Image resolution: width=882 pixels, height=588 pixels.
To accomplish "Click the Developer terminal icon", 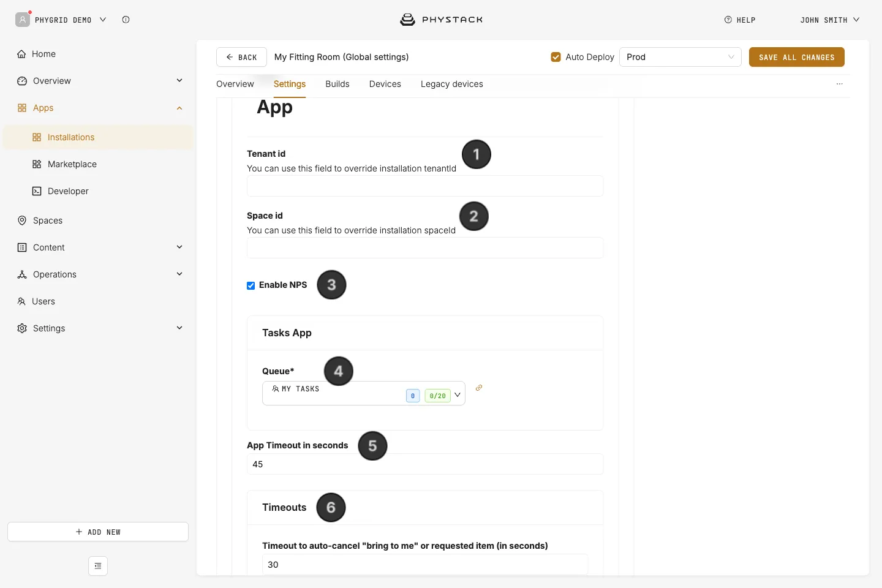I will pos(37,191).
